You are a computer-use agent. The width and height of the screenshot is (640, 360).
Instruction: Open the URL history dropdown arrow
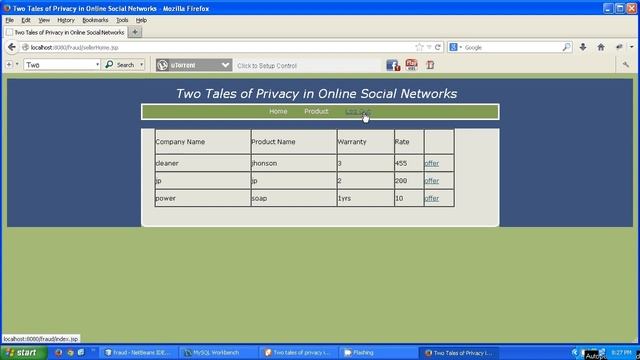point(429,47)
